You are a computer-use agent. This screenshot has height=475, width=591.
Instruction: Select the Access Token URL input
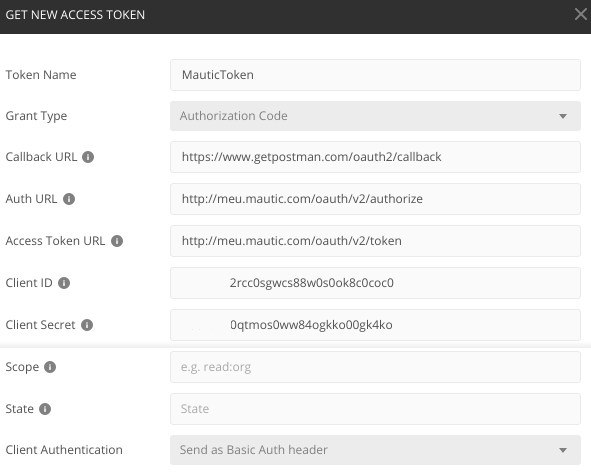click(x=375, y=241)
